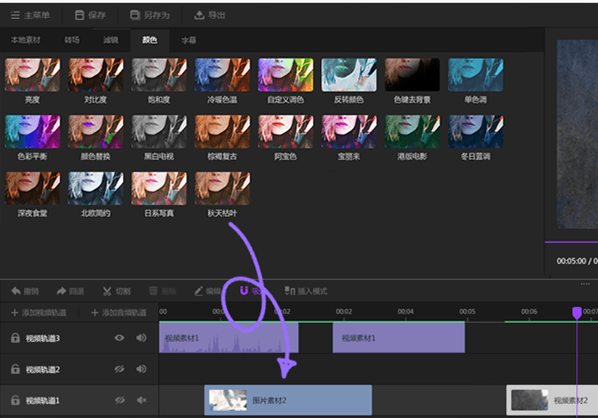The height and width of the screenshot is (418, 598).
Task: Select the 图片素材2 clip on track 1
Action: (x=288, y=400)
